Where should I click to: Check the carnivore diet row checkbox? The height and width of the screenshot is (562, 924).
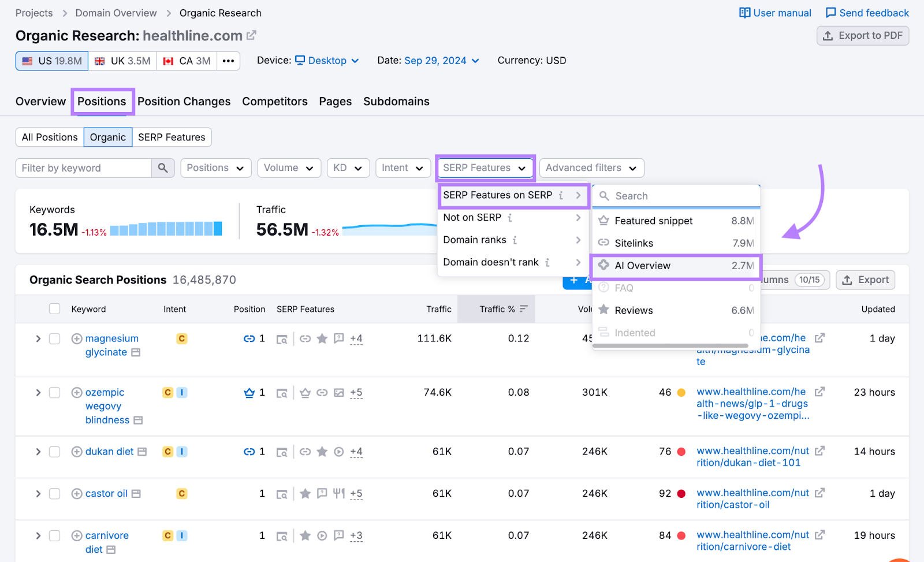point(54,536)
